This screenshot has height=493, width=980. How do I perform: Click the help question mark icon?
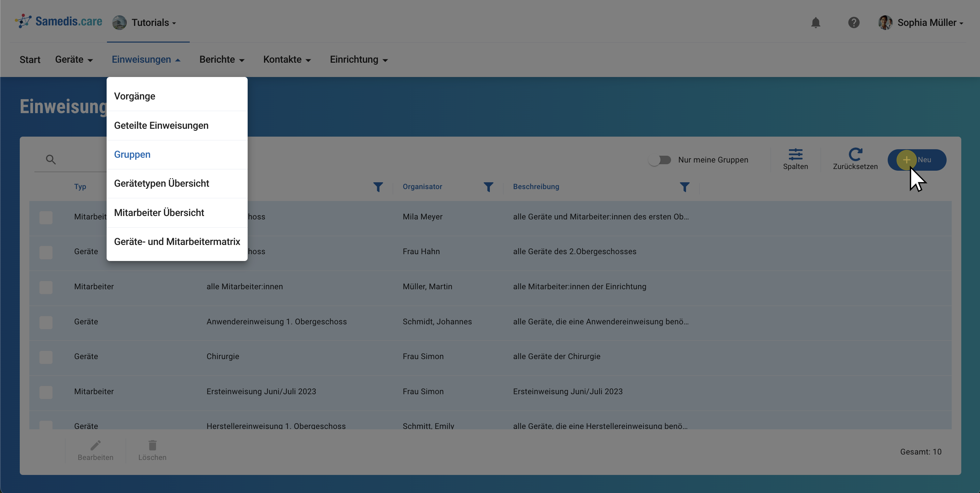tap(853, 23)
